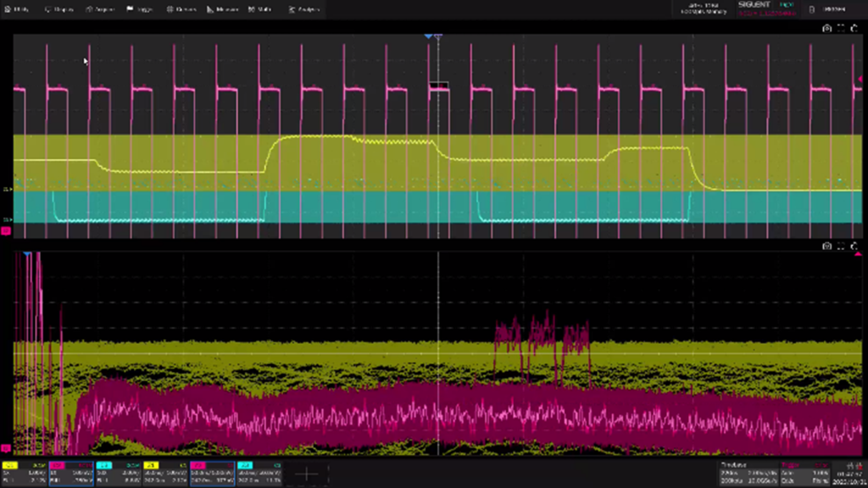The height and width of the screenshot is (488, 868).
Task: Expand the Display menu
Action: point(59,9)
